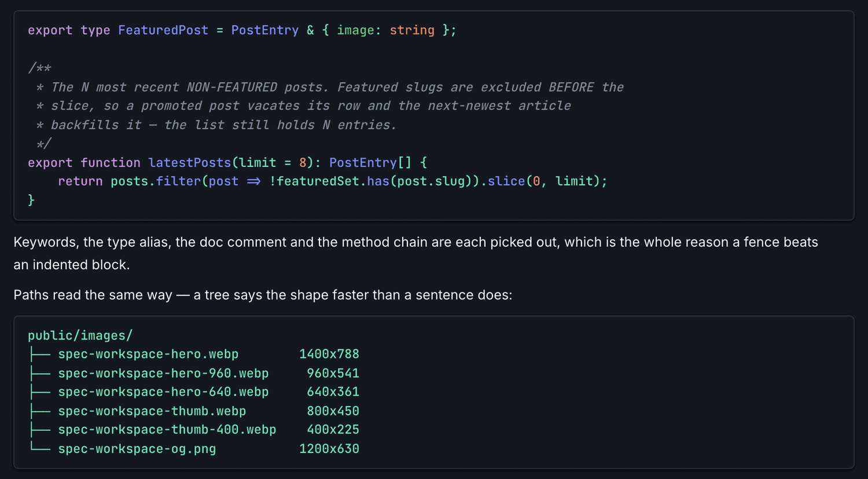This screenshot has width=868, height=479.
Task: Click the "400x225" size value
Action: click(x=333, y=430)
